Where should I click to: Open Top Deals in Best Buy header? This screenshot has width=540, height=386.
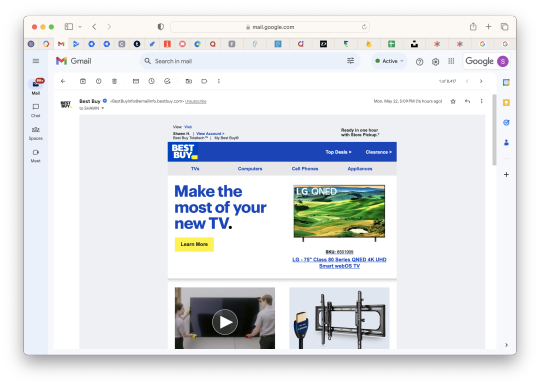pyautogui.click(x=338, y=152)
